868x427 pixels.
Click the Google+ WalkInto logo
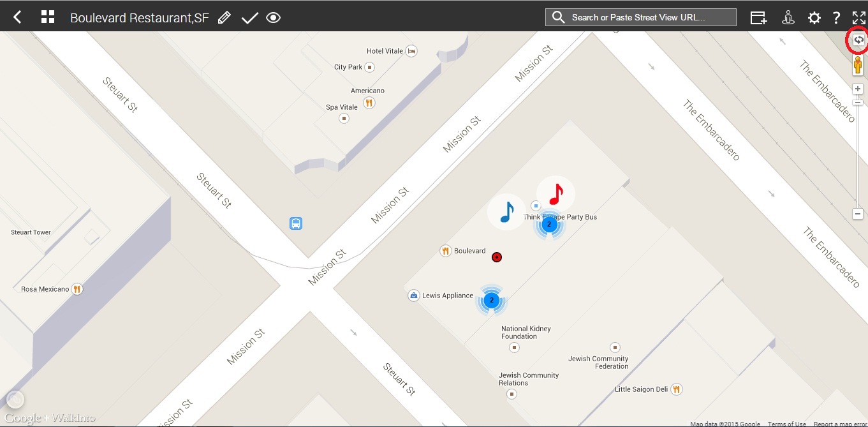pyautogui.click(x=50, y=418)
